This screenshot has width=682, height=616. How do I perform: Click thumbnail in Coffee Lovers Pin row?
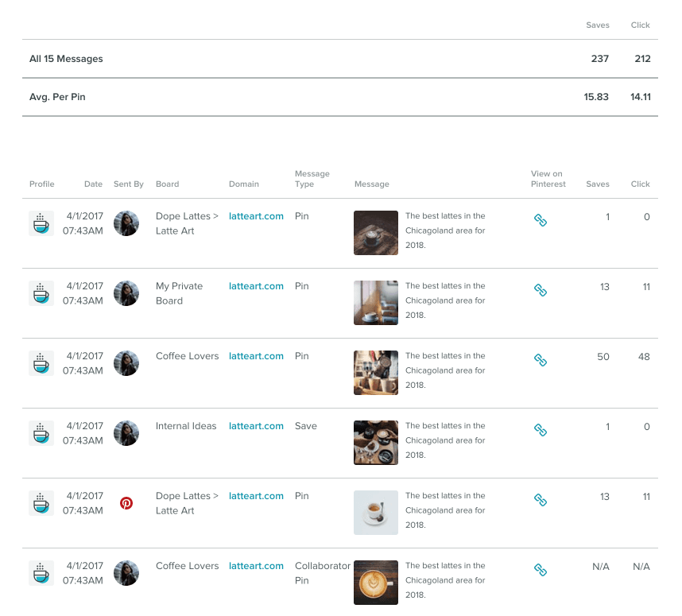[375, 372]
